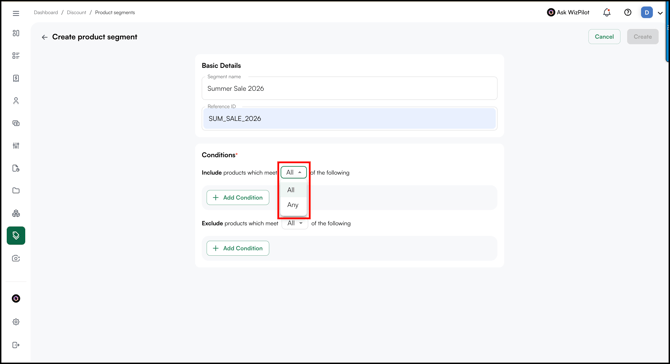Open the dollar document icon in sidebar
670x364 pixels.
click(x=16, y=78)
